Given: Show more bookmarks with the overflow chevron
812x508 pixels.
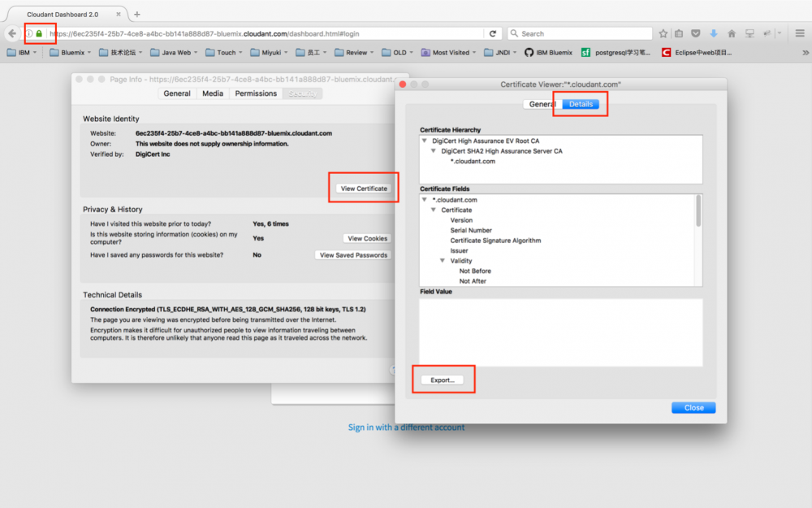Looking at the screenshot, I should tap(806, 52).
